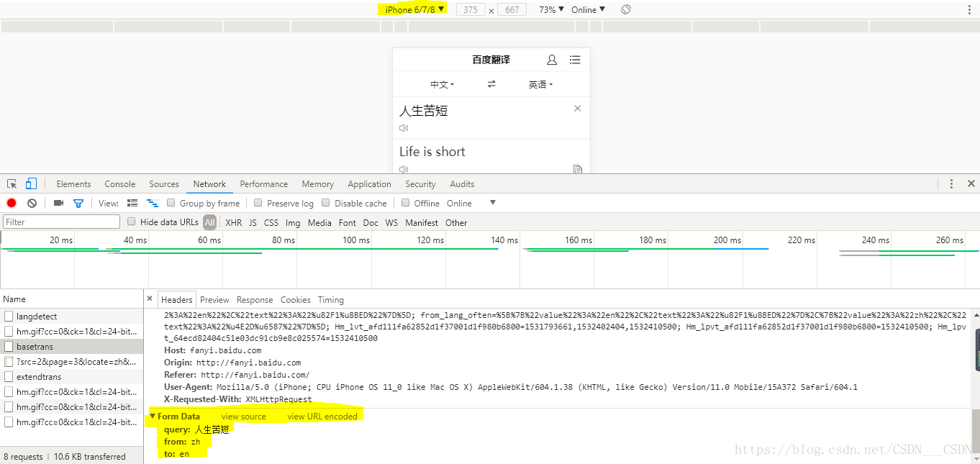
Task: Click the Name column header
Action: coord(72,299)
